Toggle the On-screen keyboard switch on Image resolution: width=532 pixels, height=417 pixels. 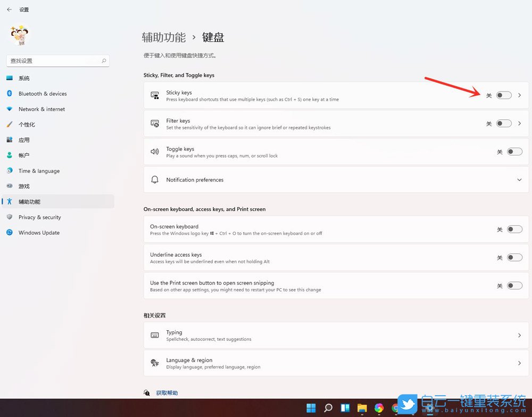pyautogui.click(x=514, y=230)
